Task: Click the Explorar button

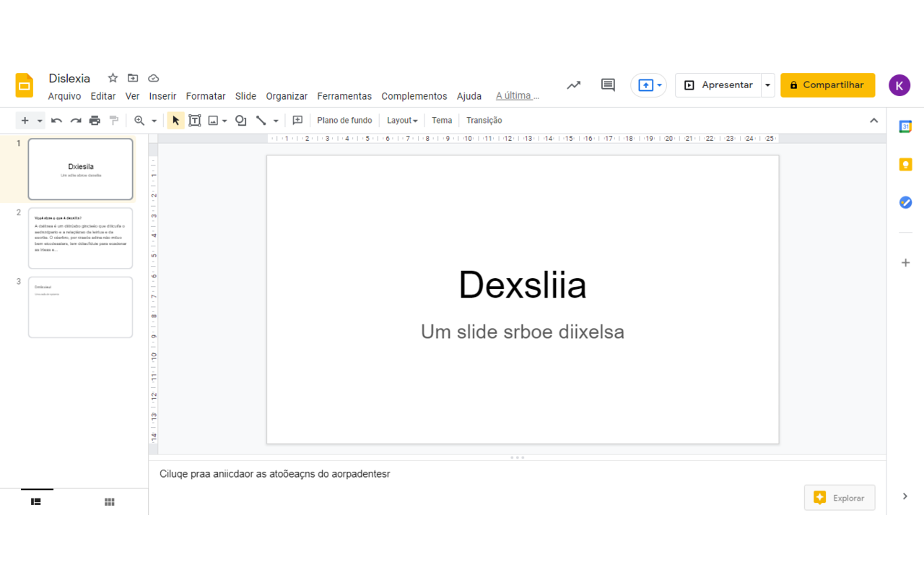Action: point(840,498)
